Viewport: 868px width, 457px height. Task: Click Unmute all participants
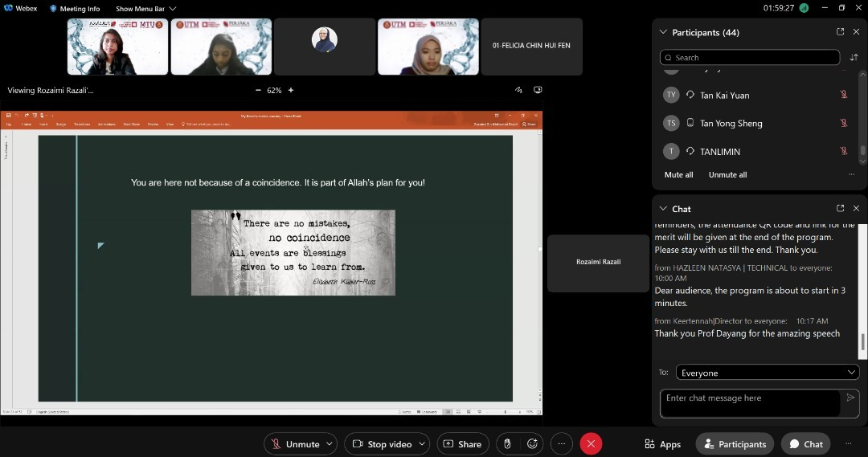tap(727, 175)
